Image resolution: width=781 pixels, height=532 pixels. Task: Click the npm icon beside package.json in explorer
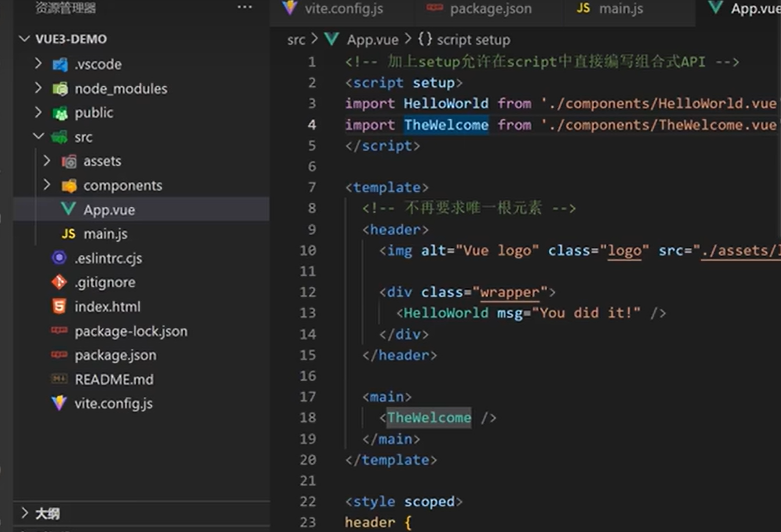(x=59, y=355)
